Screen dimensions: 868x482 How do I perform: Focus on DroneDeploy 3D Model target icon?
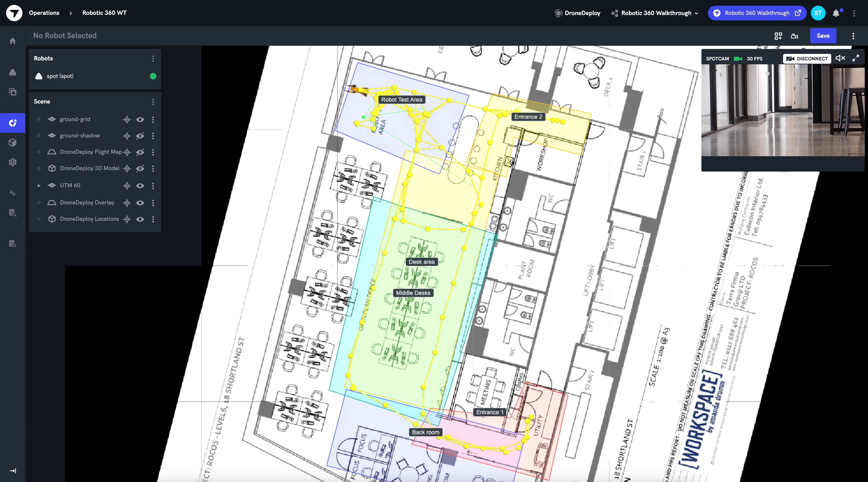[x=127, y=169]
